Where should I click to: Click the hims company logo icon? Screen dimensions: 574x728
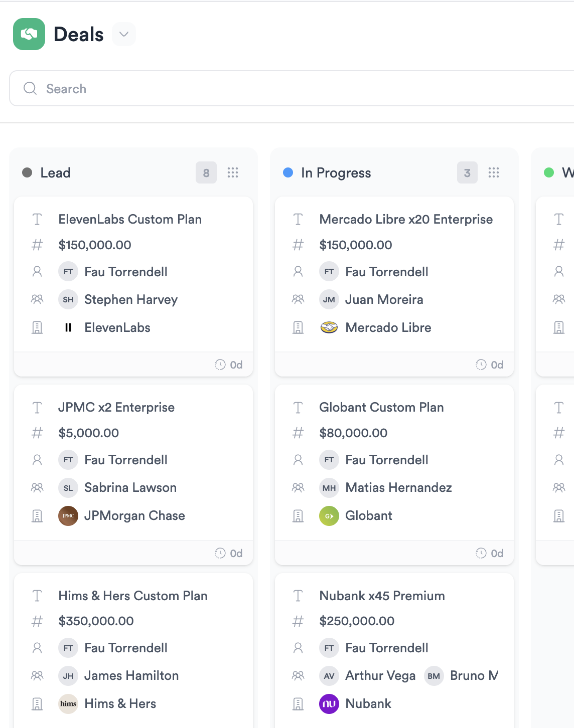[68, 703]
